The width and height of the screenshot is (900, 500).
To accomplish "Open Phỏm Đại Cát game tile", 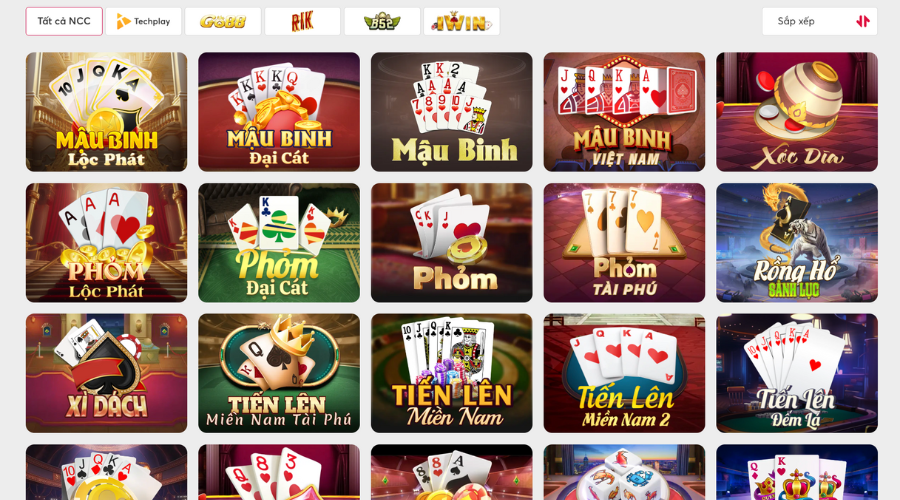I will coord(279,243).
